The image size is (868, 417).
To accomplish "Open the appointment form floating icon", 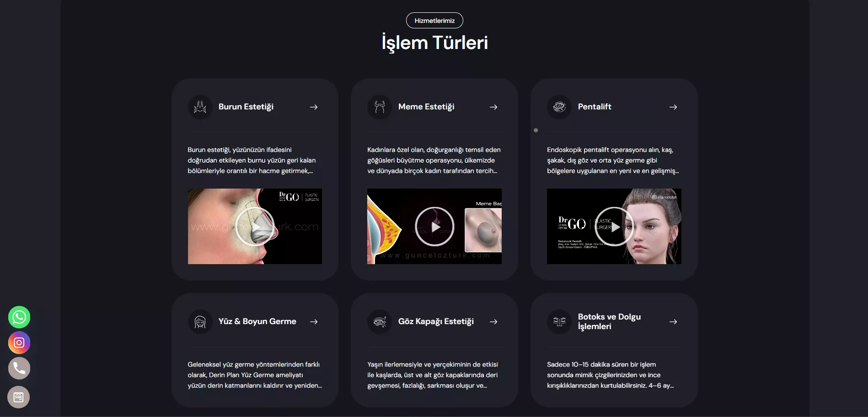I will click(x=19, y=397).
